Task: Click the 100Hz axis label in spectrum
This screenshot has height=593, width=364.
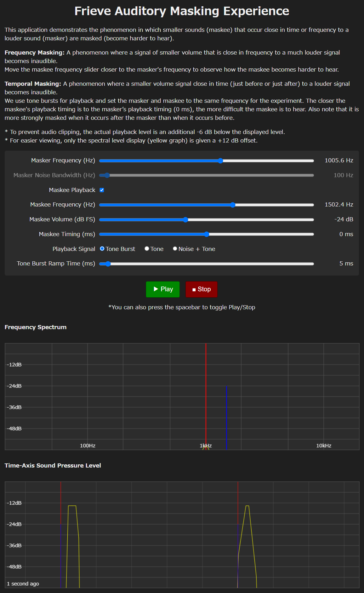Action: tap(88, 446)
